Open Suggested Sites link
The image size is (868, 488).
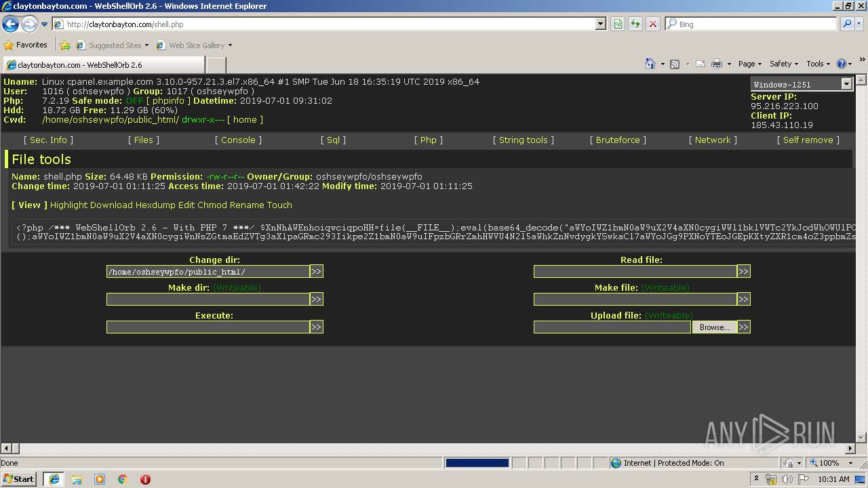point(112,45)
